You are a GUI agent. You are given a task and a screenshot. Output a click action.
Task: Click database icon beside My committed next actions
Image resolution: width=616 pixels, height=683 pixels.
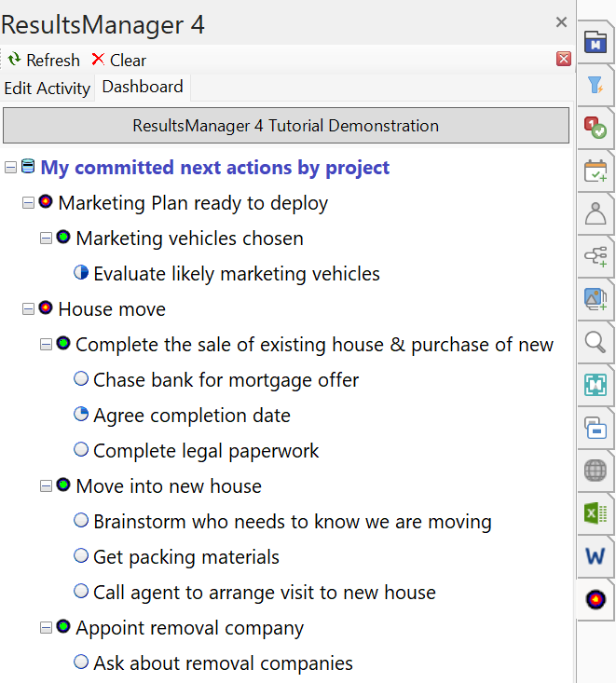28,166
